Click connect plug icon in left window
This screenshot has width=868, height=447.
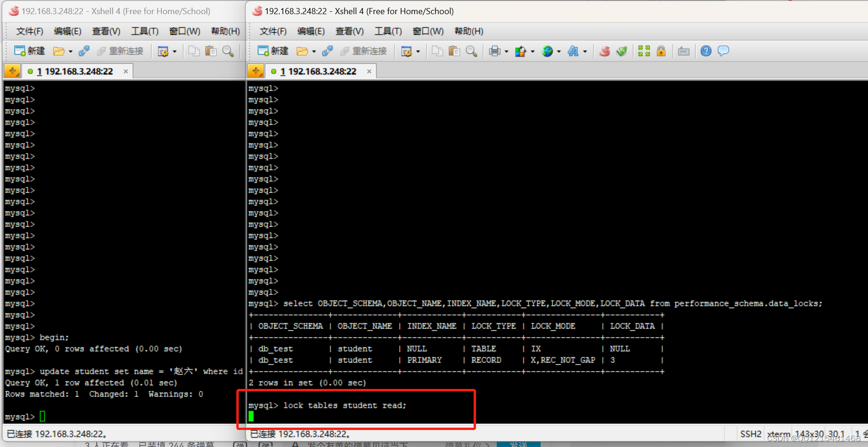pos(84,51)
